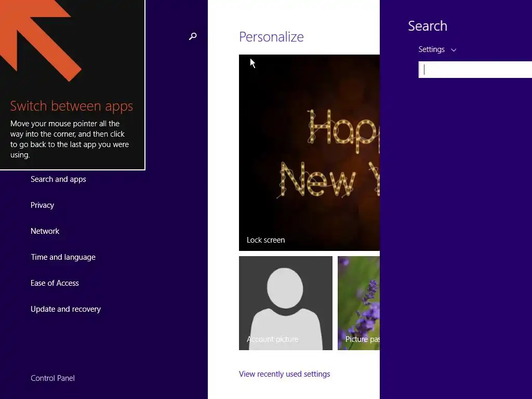Click the search magnifier icon in PC settings

click(x=193, y=36)
